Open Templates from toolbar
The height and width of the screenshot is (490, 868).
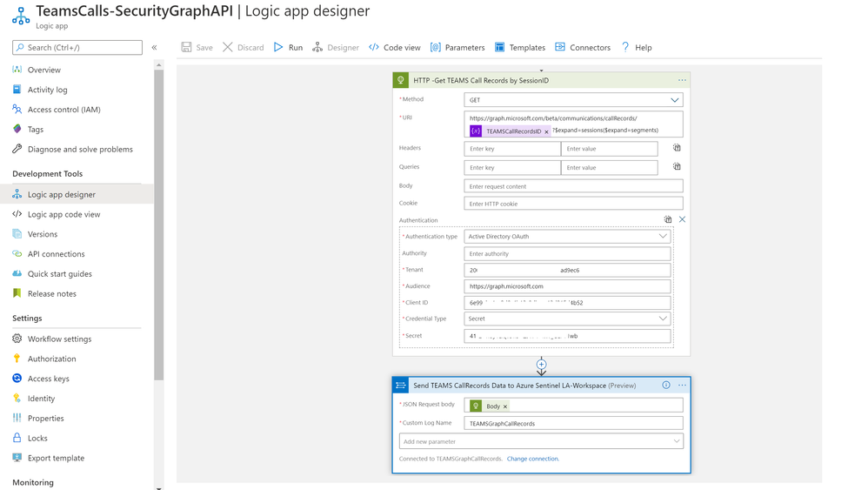click(x=520, y=48)
